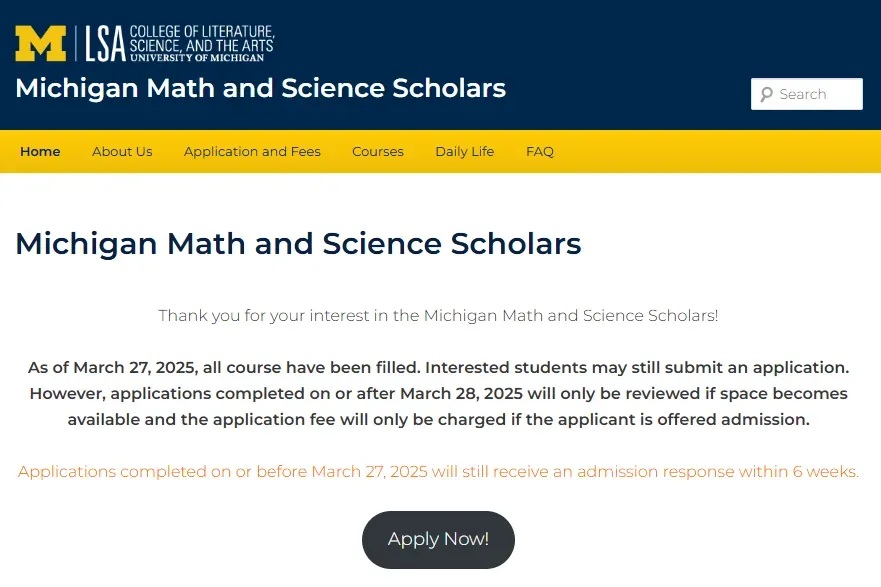Click the search magnifier icon

(766, 94)
